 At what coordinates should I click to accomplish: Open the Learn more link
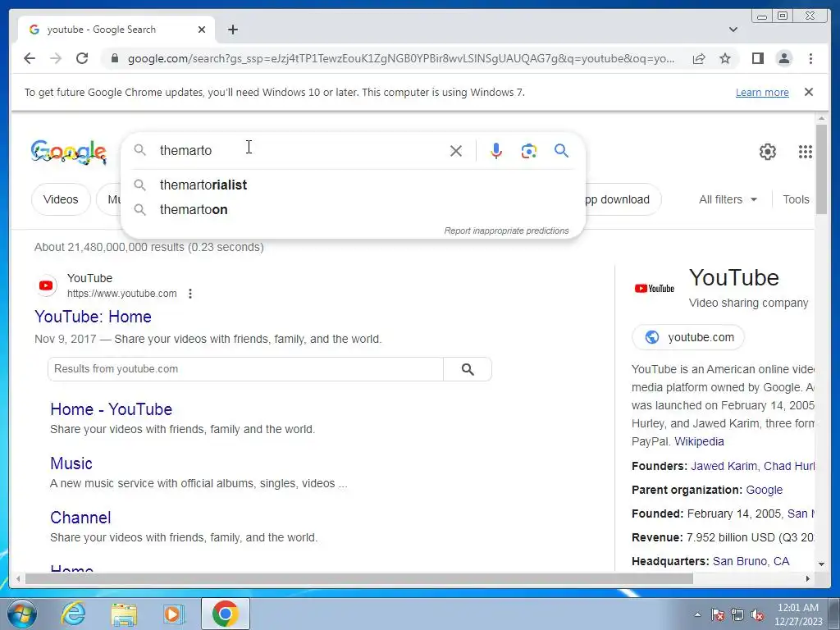point(762,92)
